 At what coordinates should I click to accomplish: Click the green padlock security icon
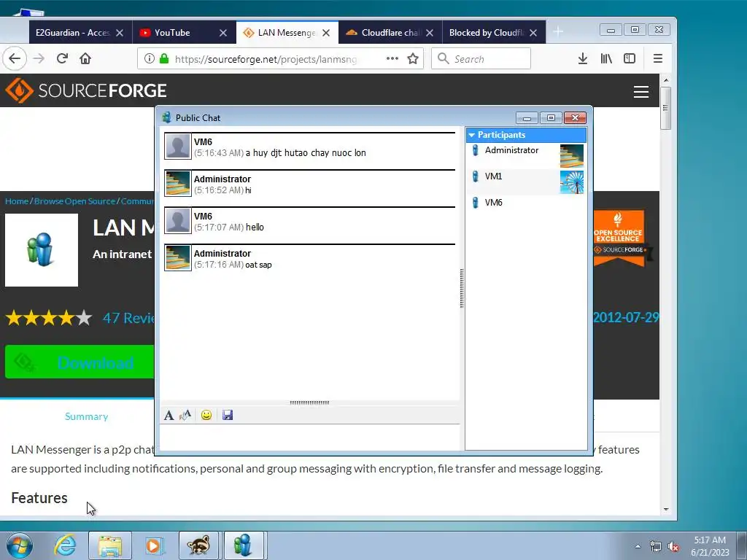coord(164,58)
